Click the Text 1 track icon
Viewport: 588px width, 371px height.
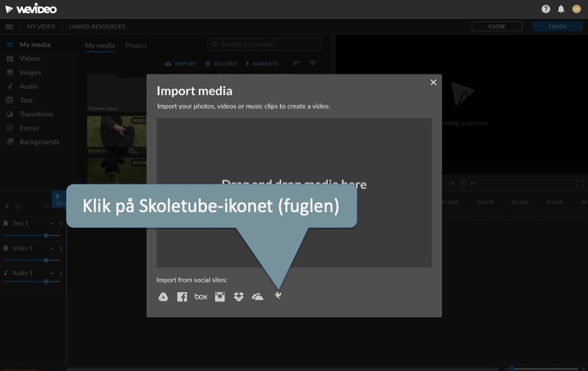click(5, 223)
